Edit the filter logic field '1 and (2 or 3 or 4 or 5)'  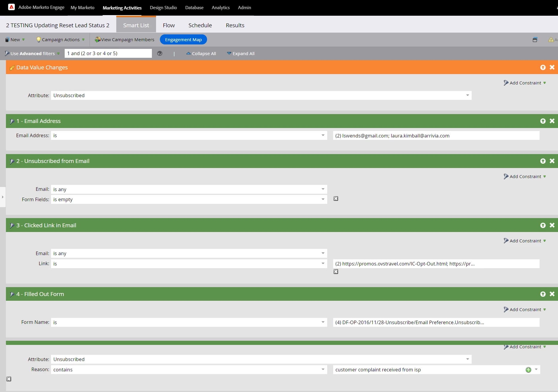pos(108,53)
